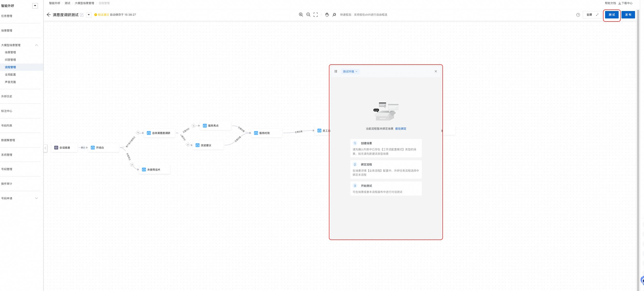This screenshot has height=291, width=644.
Task: Click the blue 发布 button
Action: click(628, 15)
